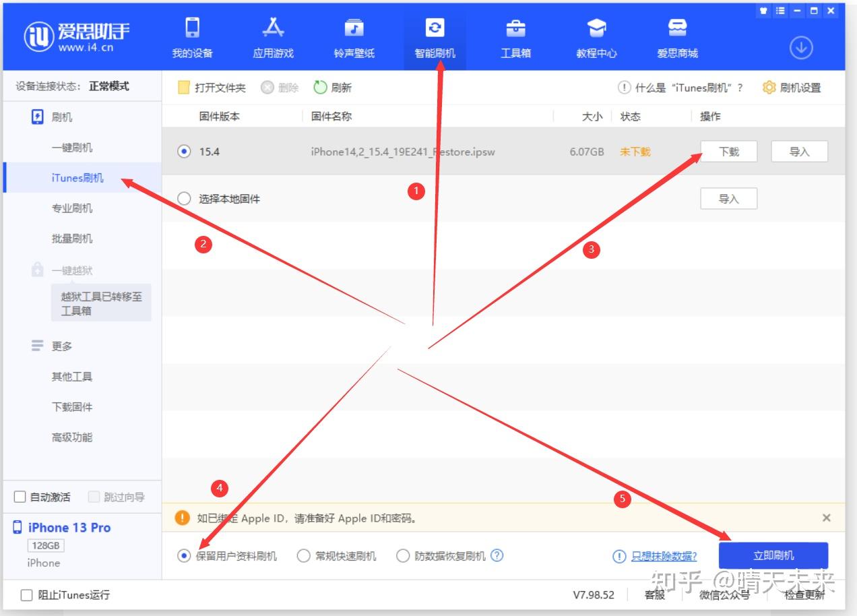This screenshot has height=616, width=857.
Task: Click the 智能刷机 smart flash icon
Action: point(435,28)
